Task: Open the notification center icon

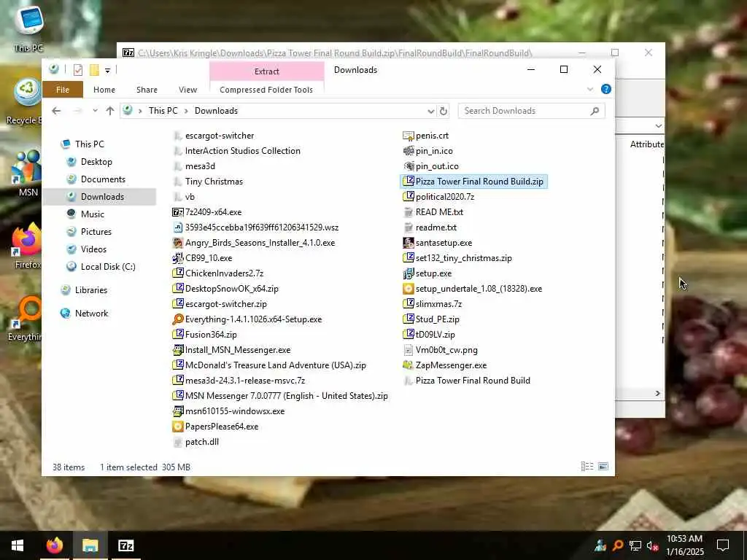Action: [x=723, y=545]
